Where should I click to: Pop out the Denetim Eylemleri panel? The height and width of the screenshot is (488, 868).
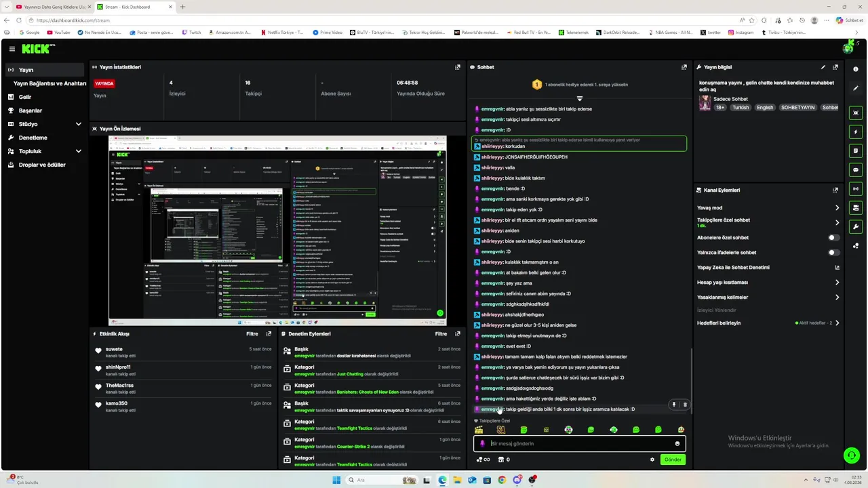[x=458, y=333]
